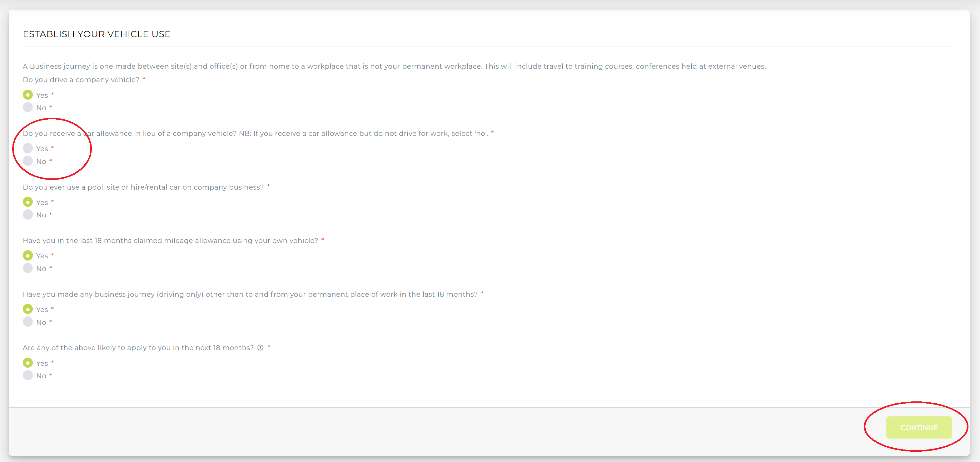980x462 pixels.
Task: Click the business journey definition paragraph
Action: pos(394,66)
